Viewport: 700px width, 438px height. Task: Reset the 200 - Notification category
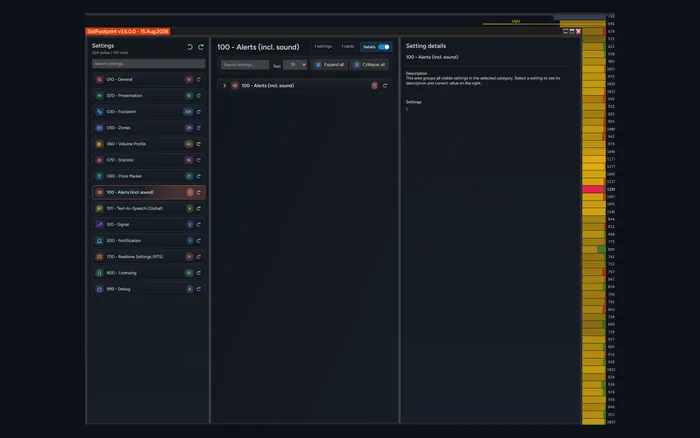click(199, 241)
